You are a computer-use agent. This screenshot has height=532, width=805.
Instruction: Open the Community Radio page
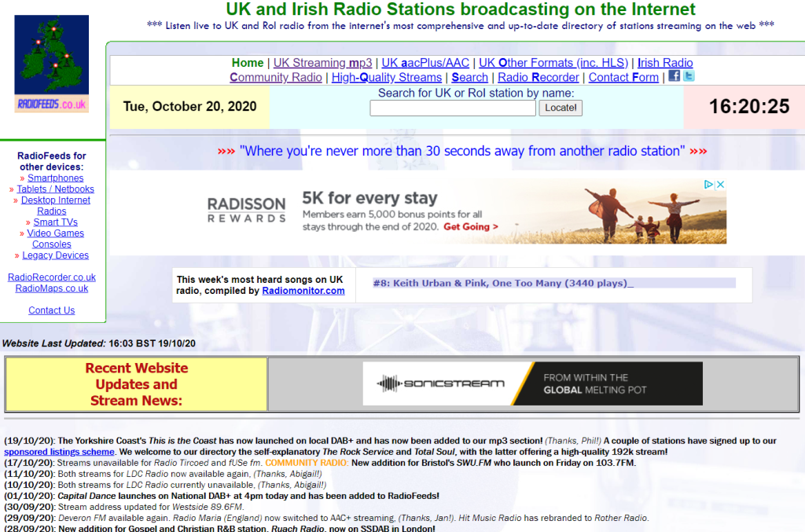click(276, 77)
